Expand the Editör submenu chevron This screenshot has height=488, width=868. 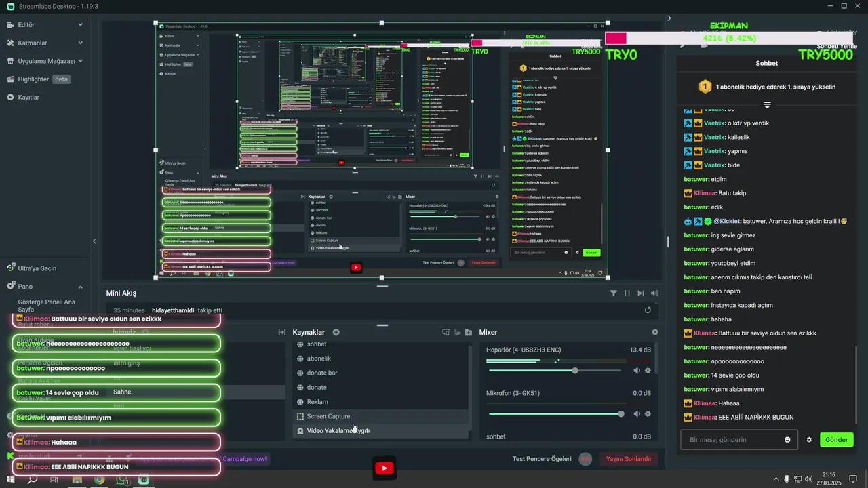(x=80, y=25)
